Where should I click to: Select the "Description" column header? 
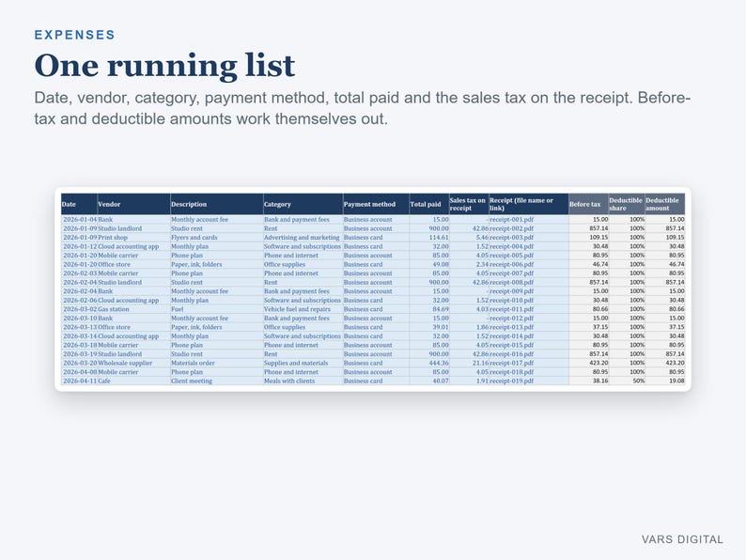point(216,204)
